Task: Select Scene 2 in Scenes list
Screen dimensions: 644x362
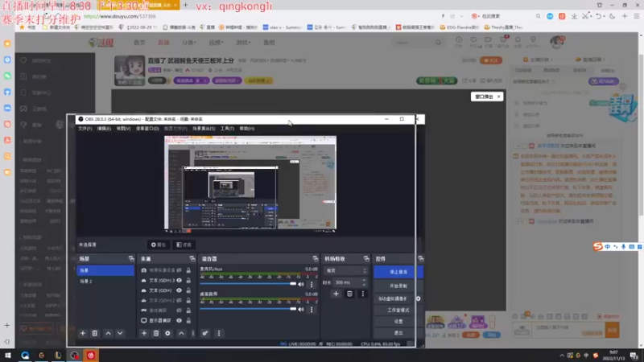Action: coord(105,281)
